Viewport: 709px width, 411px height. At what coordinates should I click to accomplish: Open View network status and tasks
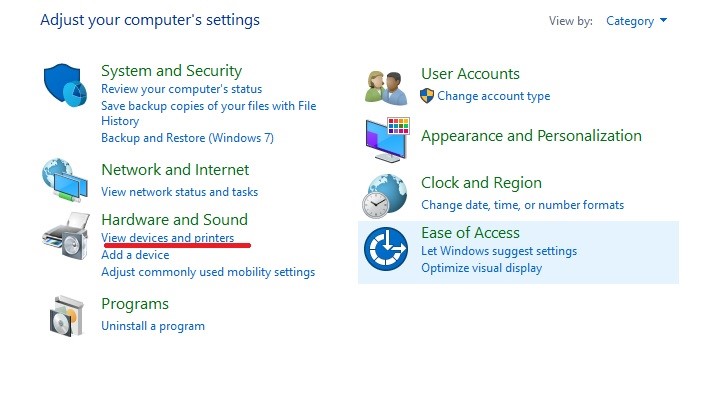click(x=180, y=192)
